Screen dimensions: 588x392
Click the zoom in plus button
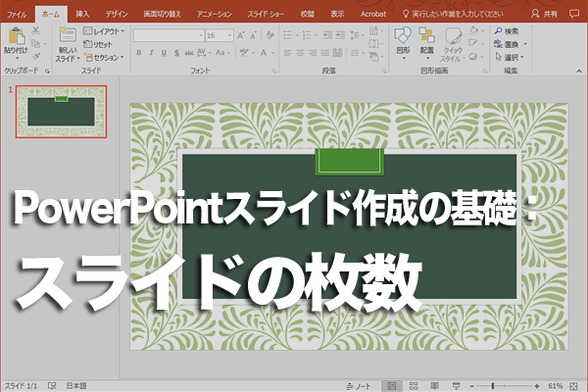tap(537, 386)
